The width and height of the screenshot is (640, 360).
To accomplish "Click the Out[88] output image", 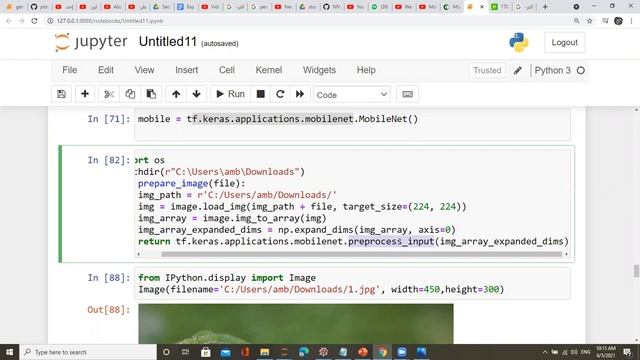I will click(x=296, y=324).
